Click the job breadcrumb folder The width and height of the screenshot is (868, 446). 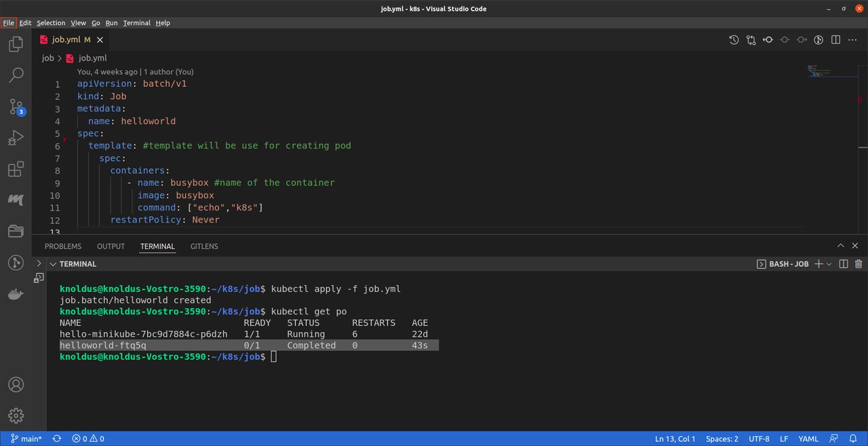tap(47, 58)
